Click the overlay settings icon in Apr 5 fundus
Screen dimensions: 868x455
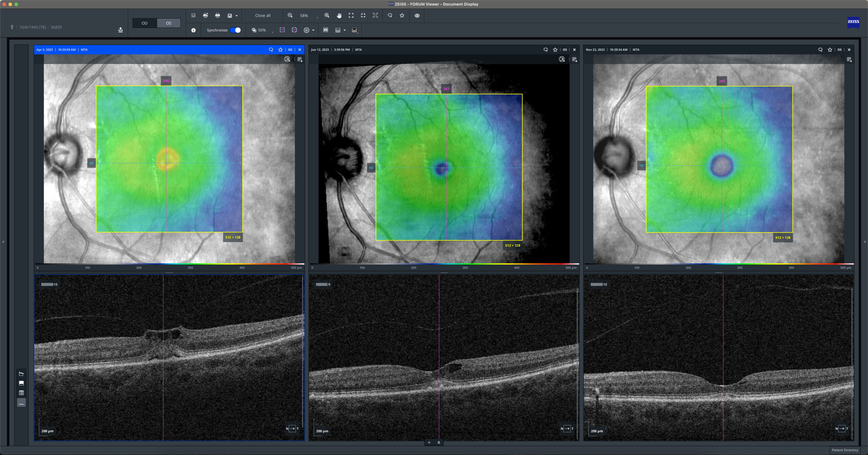pyautogui.click(x=287, y=59)
